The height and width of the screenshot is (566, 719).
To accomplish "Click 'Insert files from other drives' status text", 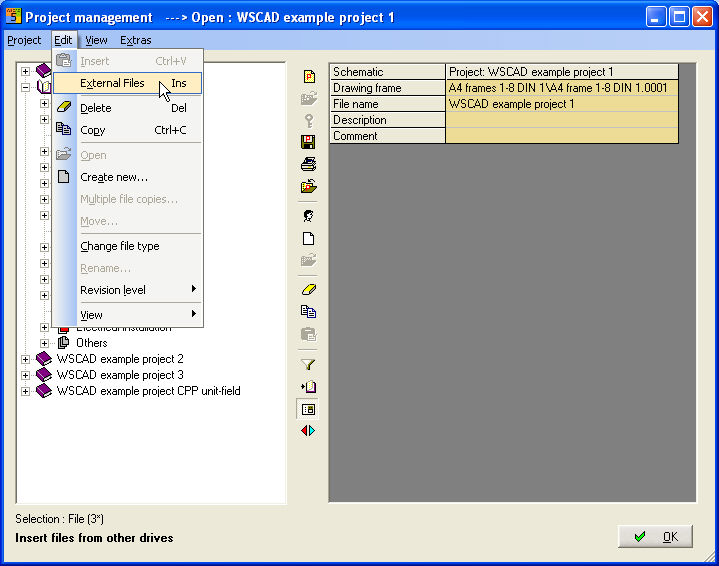I will pos(94,538).
